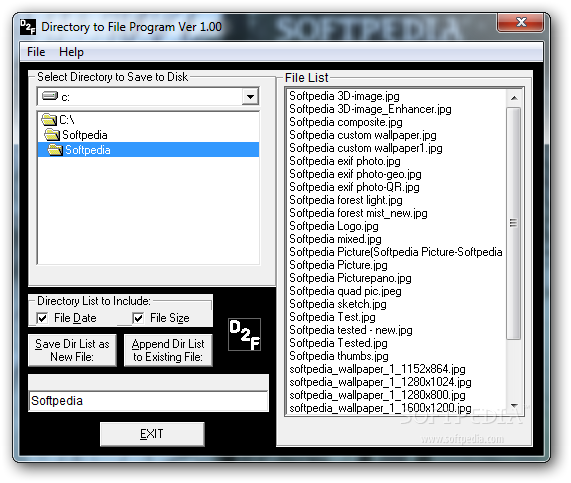Viewport: 571px width, 483px height.
Task: Open the File menu
Action: point(36,52)
